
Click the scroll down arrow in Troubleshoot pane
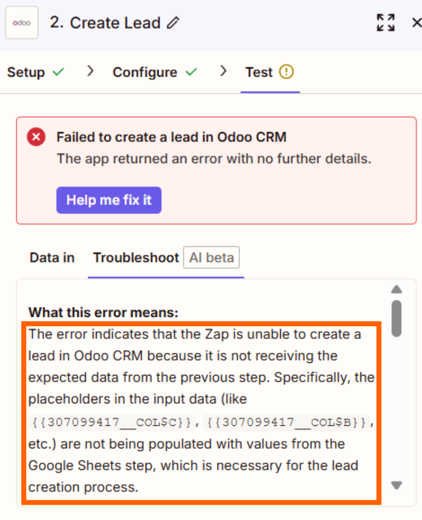pos(396,485)
